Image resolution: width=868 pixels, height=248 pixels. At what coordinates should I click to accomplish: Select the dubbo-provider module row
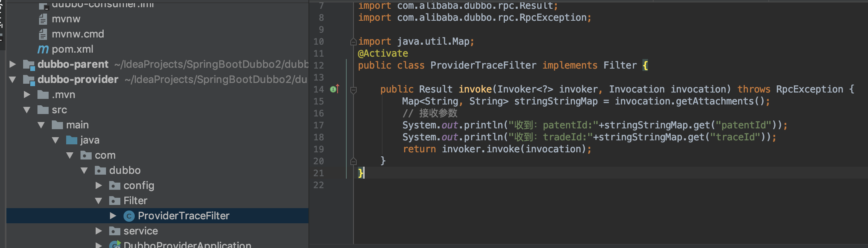coord(157,80)
